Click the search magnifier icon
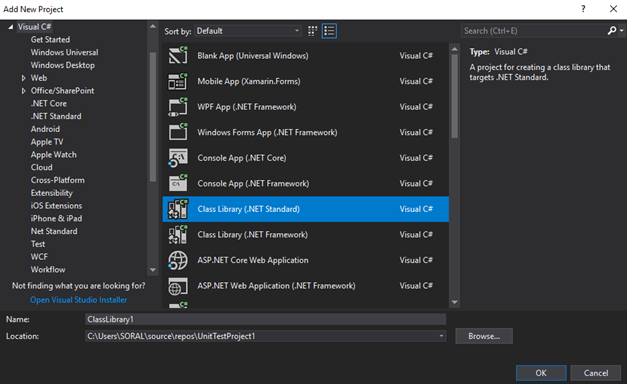627x384 pixels. (612, 31)
